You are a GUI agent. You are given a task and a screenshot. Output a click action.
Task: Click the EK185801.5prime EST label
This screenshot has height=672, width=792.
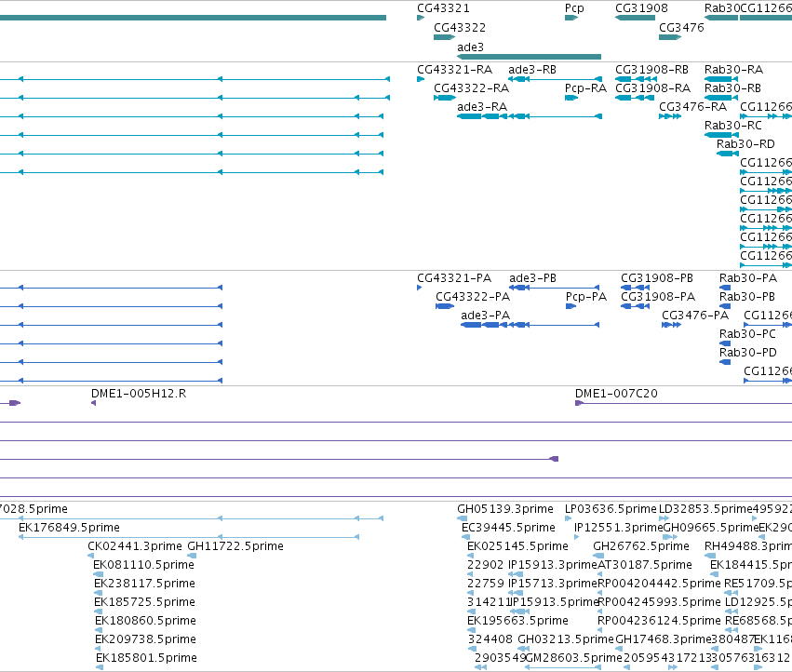(x=146, y=658)
